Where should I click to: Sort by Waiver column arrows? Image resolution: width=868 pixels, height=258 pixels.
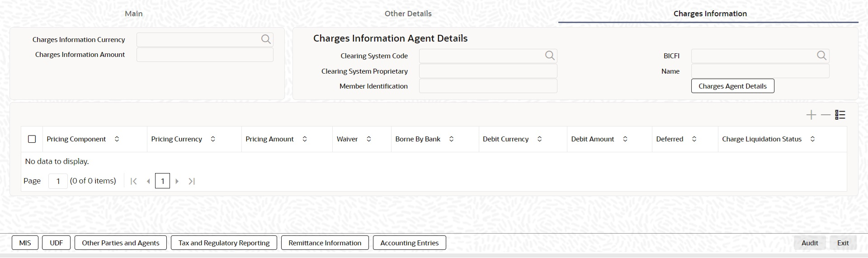pos(369,139)
